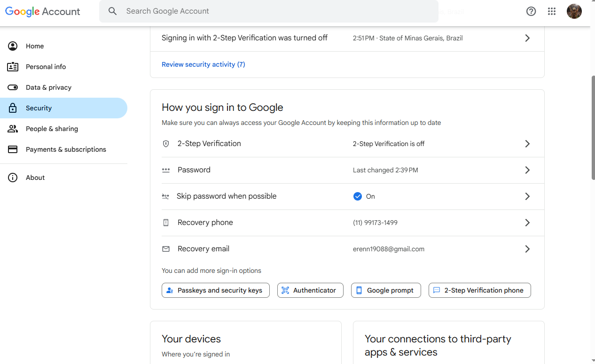Click the search magnifier icon
The height and width of the screenshot is (364, 595).
112,11
